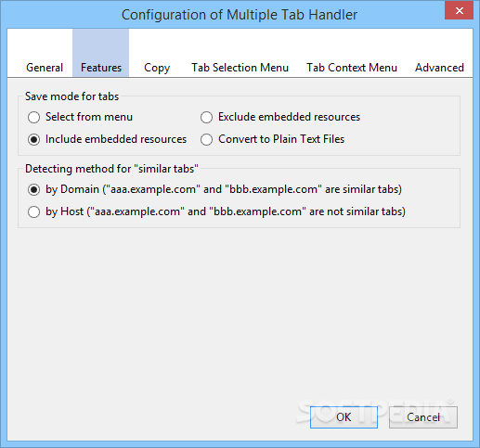This screenshot has width=480, height=448.
Task: Select Exclude embedded resources option
Action: point(280,117)
